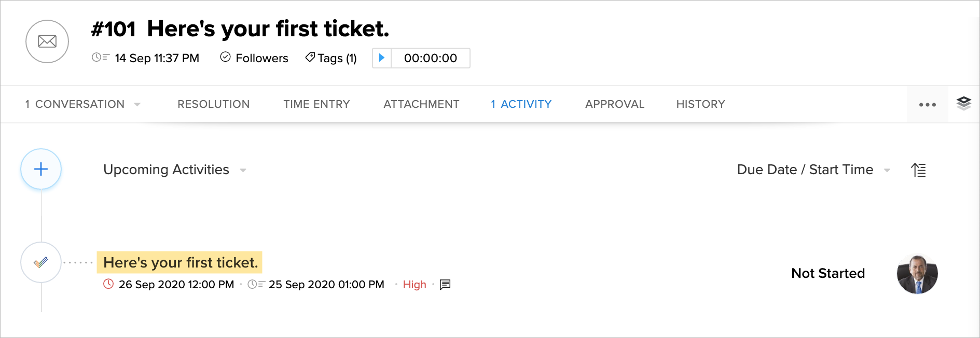Open the more options ellipsis menu

coord(927,105)
